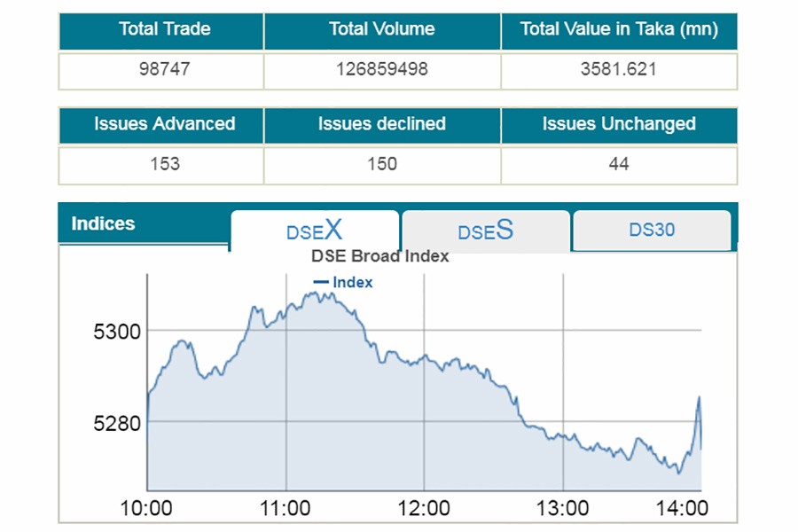Click the 12:00 time axis label

pos(424,509)
